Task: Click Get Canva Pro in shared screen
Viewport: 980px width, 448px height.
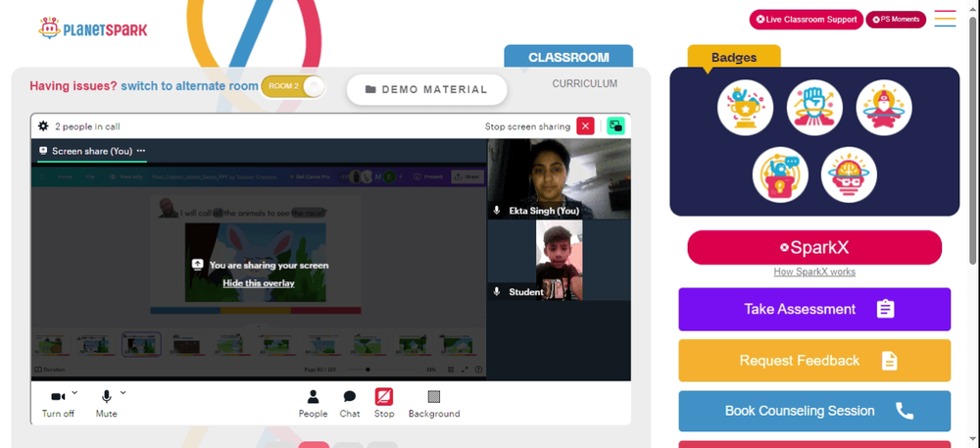Action: 309,176
